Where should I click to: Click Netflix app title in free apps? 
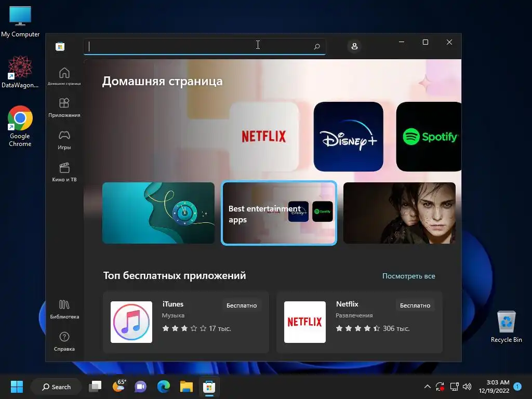[x=347, y=304]
